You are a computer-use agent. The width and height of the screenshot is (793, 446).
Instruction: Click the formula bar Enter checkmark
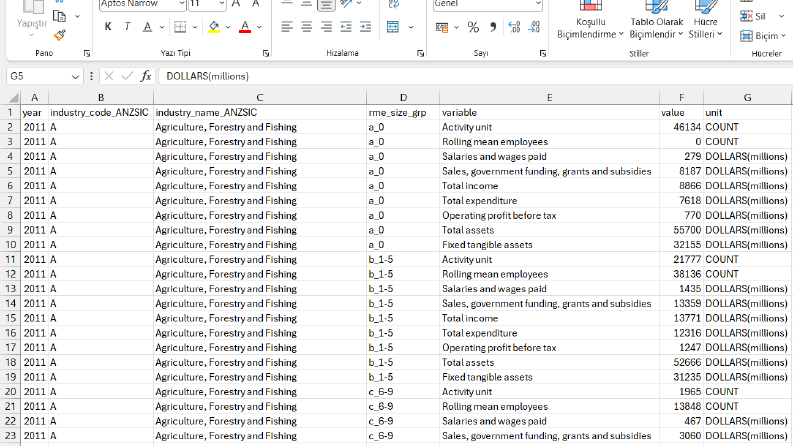click(127, 76)
